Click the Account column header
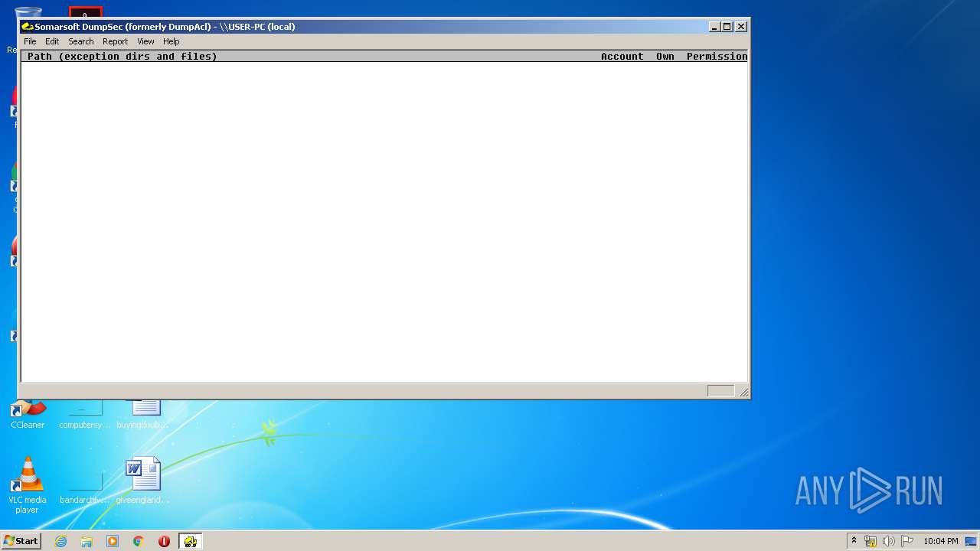The width and height of the screenshot is (980, 551). click(x=622, y=56)
